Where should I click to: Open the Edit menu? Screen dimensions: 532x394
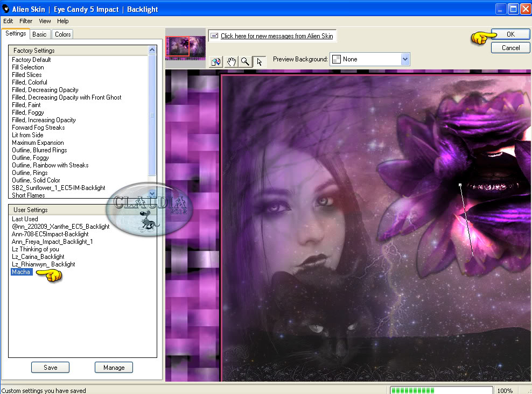(x=8, y=21)
